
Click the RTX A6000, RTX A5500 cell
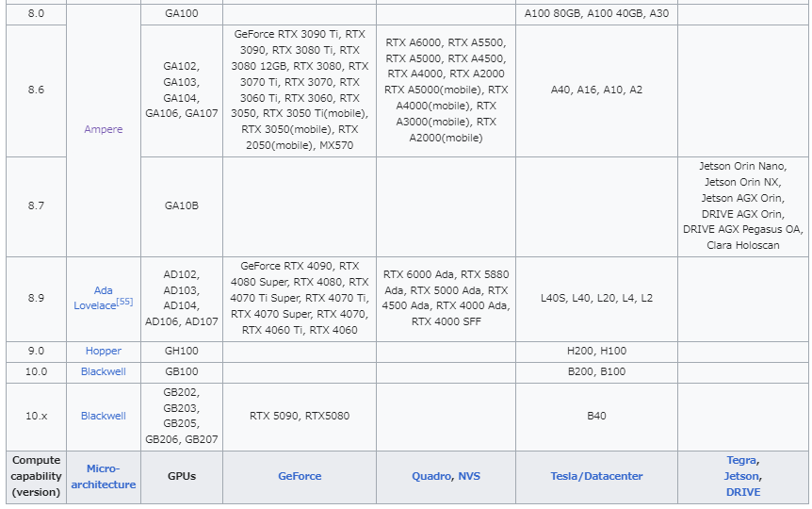[x=446, y=90]
